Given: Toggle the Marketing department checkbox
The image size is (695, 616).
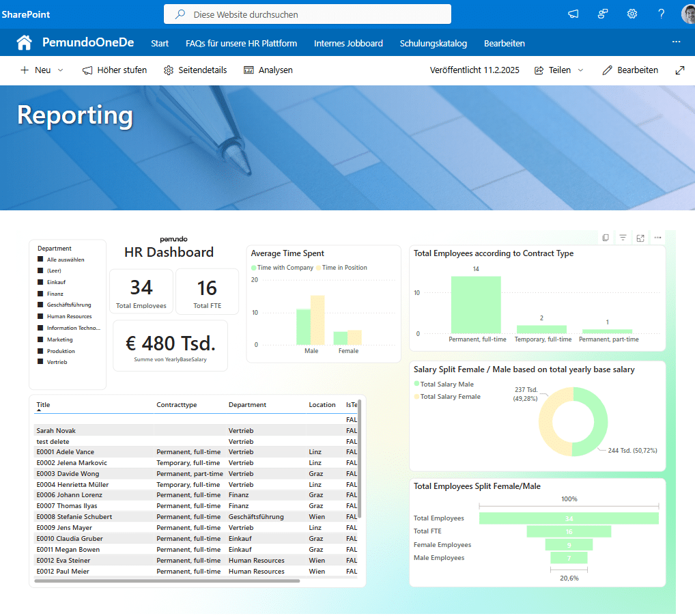Looking at the screenshot, I should 40,339.
